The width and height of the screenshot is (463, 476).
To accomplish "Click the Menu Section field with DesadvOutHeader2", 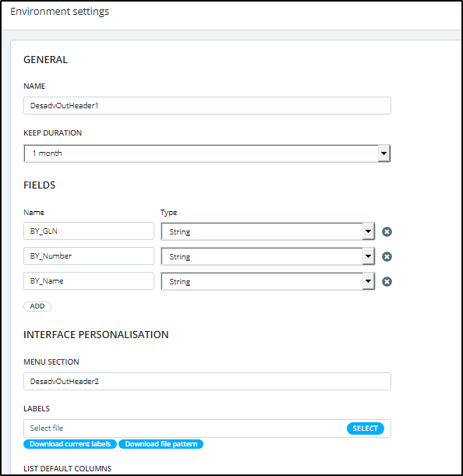I will click(x=207, y=381).
